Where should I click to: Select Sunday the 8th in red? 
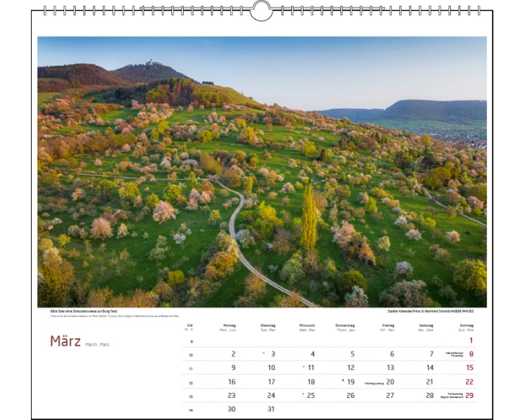[471, 354]
